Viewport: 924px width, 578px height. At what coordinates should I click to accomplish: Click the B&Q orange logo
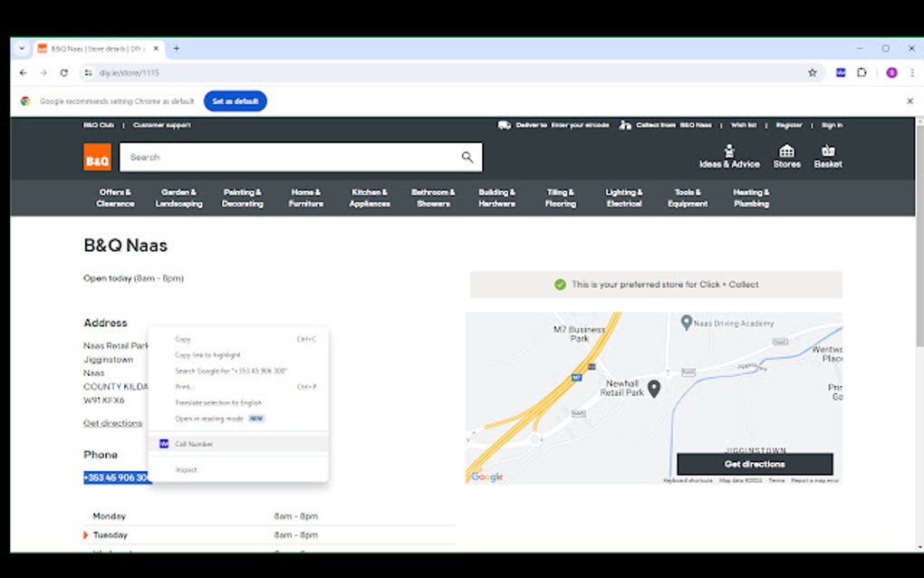click(x=97, y=156)
